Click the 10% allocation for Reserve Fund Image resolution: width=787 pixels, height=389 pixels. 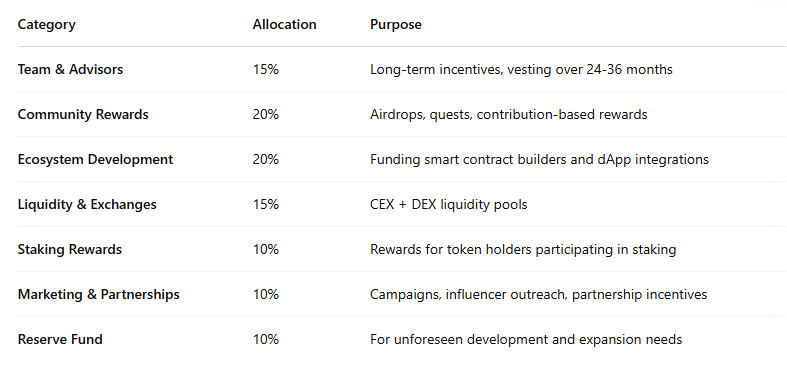click(x=266, y=339)
